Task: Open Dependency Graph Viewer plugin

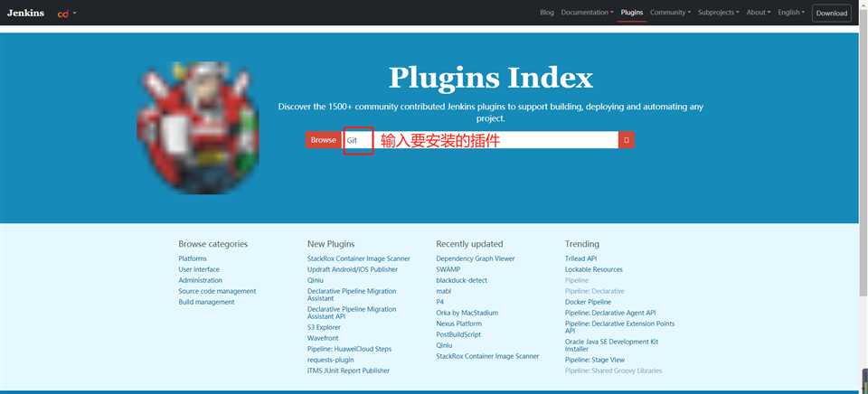Action: (476, 258)
